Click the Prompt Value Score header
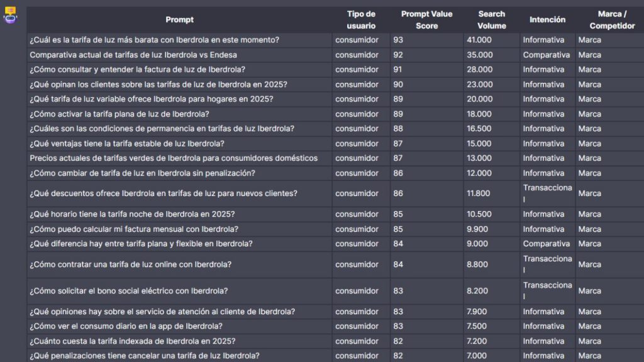 426,20
